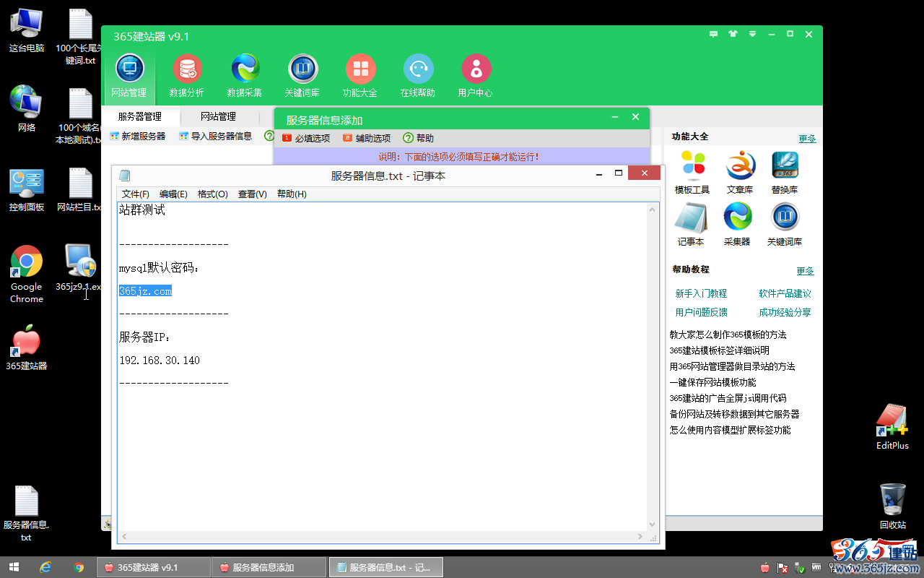The width and height of the screenshot is (924, 578).
Task: Select 服务器信息.txt desktop file
Action: point(26,513)
